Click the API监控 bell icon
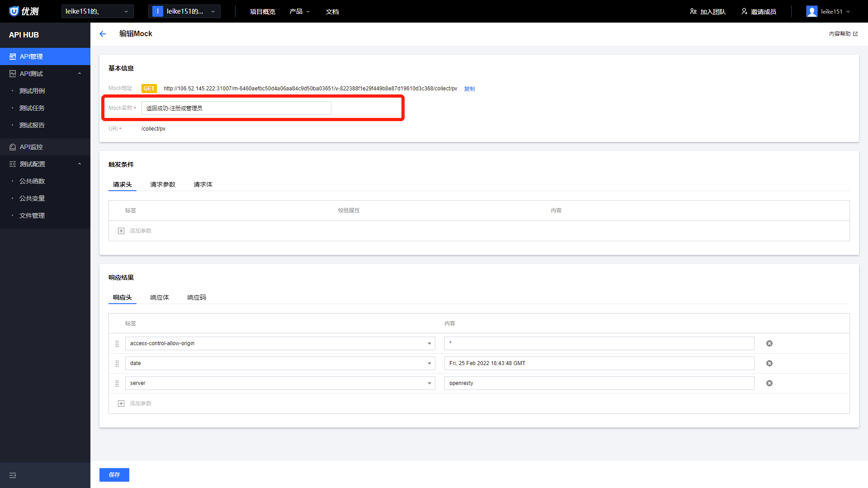This screenshot has height=488, width=868. coord(13,147)
